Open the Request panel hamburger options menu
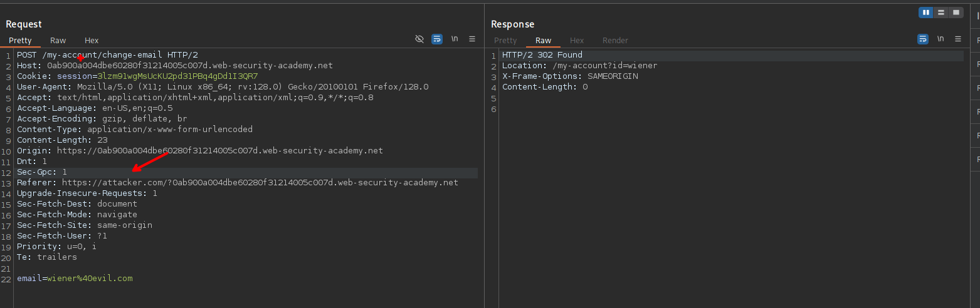Image resolution: width=980 pixels, height=308 pixels. click(x=472, y=39)
